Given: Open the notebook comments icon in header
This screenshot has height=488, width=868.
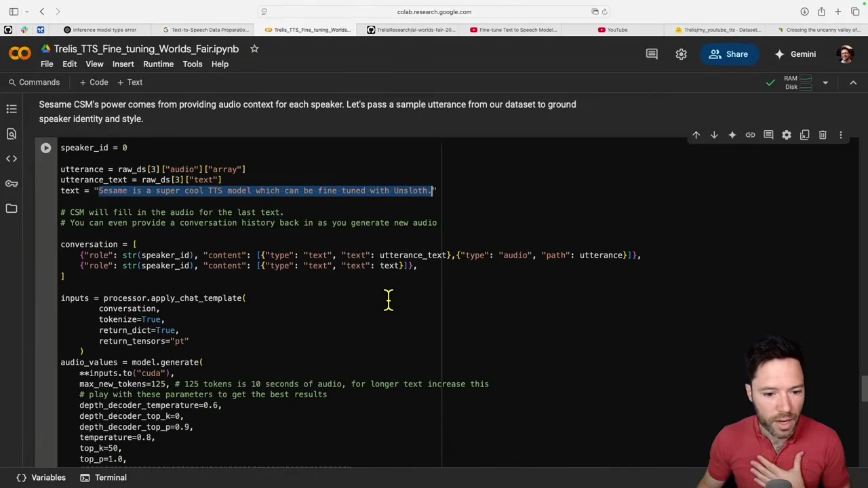Looking at the screenshot, I should 652,54.
